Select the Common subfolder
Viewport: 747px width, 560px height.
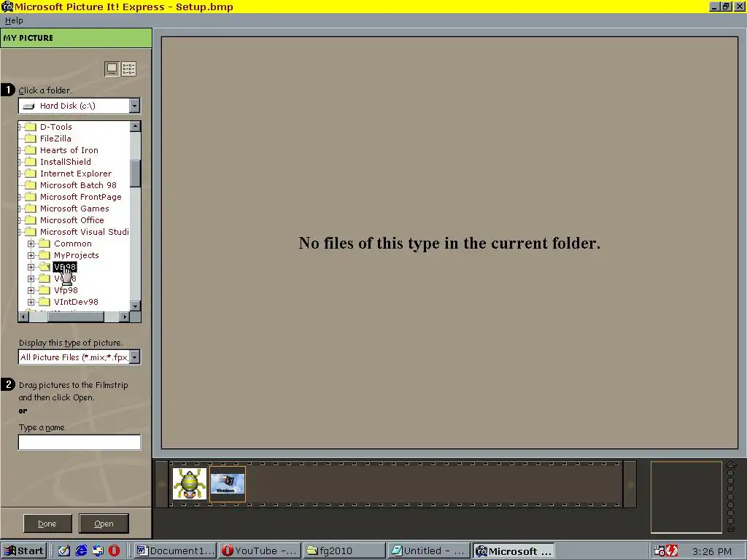point(72,244)
